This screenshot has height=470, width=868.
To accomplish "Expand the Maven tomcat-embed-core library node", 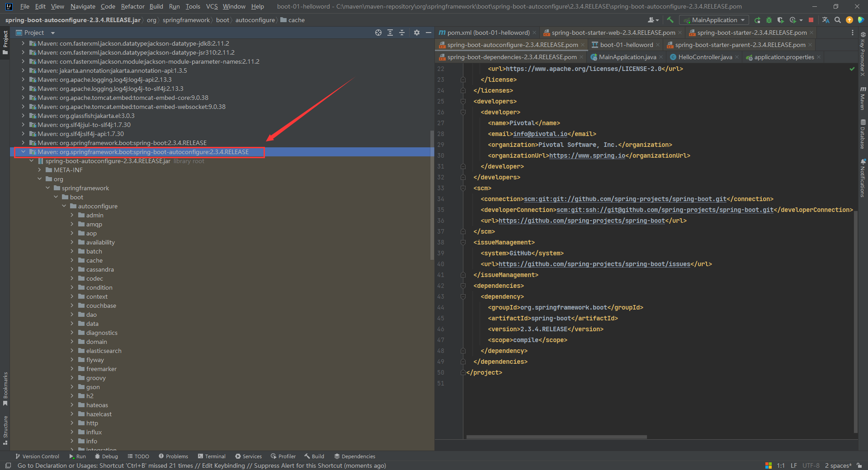I will (23, 98).
